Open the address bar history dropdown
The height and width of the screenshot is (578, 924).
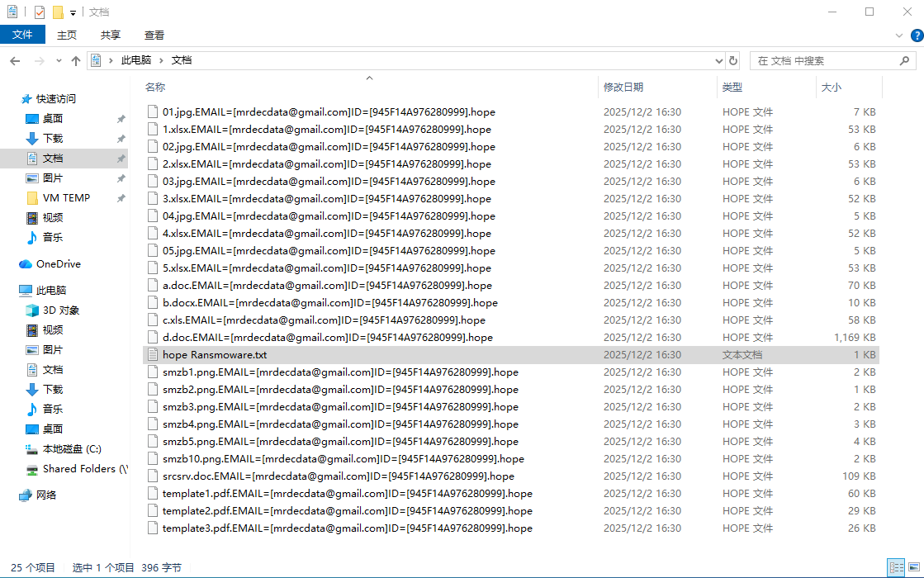click(718, 60)
